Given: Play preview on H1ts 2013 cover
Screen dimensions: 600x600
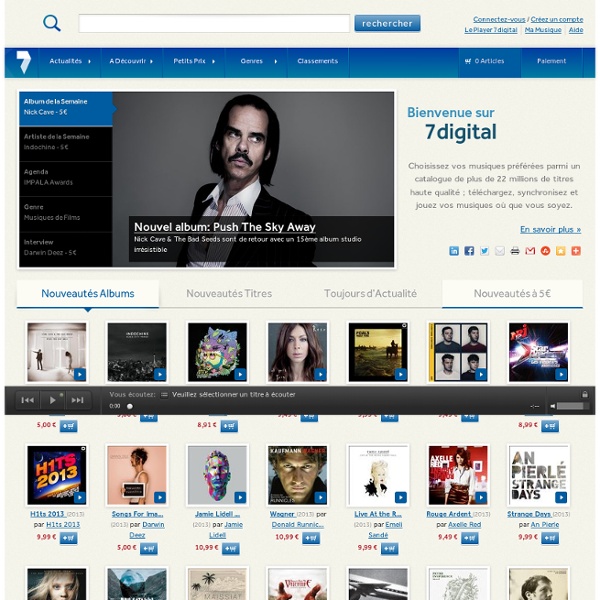Looking at the screenshot, I should [80, 497].
